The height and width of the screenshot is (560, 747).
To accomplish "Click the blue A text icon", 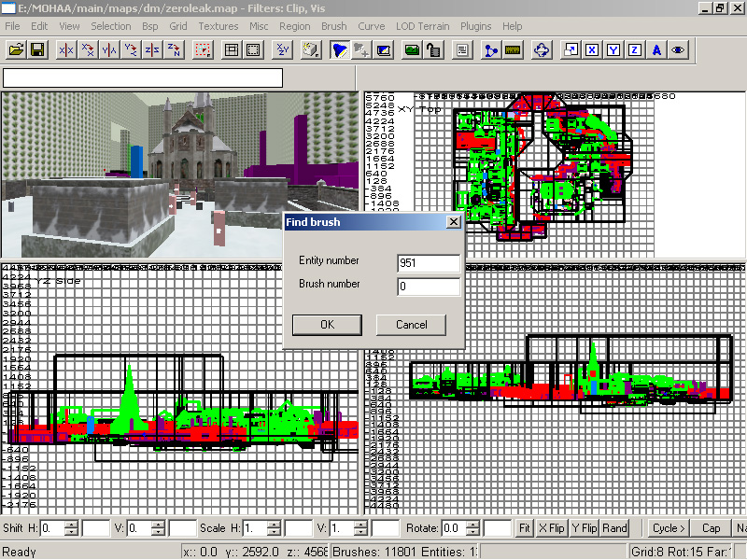I will tap(656, 49).
